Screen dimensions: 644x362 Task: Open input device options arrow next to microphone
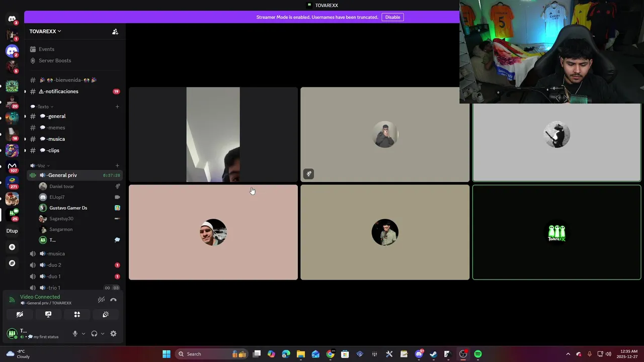[84, 334]
